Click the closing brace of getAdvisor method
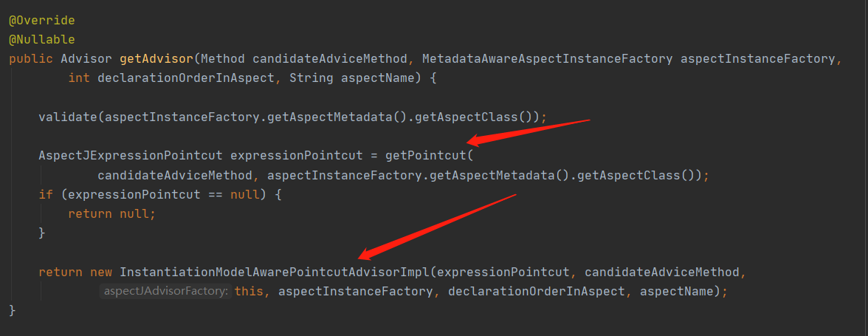The height and width of the screenshot is (336, 868). pyautogui.click(x=13, y=311)
